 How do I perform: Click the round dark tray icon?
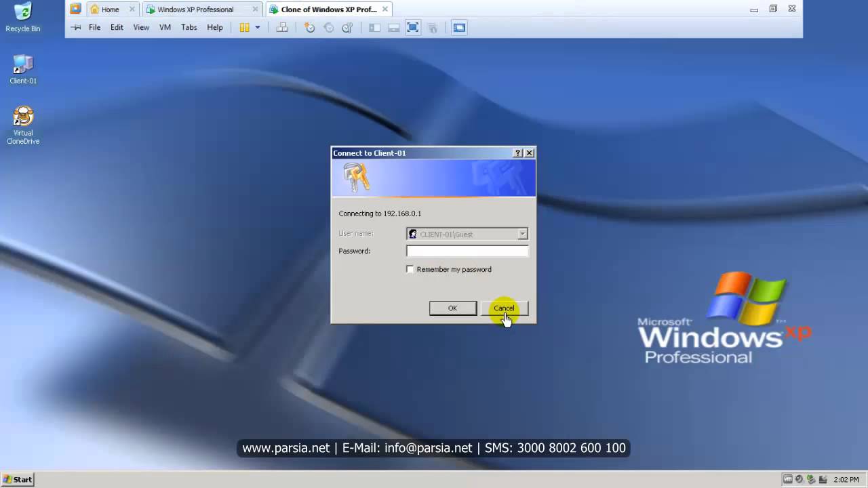click(x=799, y=479)
